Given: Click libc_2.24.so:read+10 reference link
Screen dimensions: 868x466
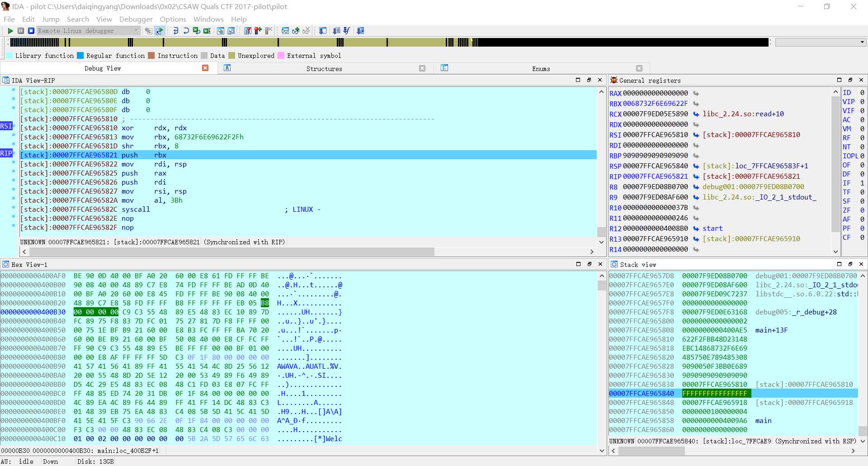Looking at the screenshot, I should point(743,114).
